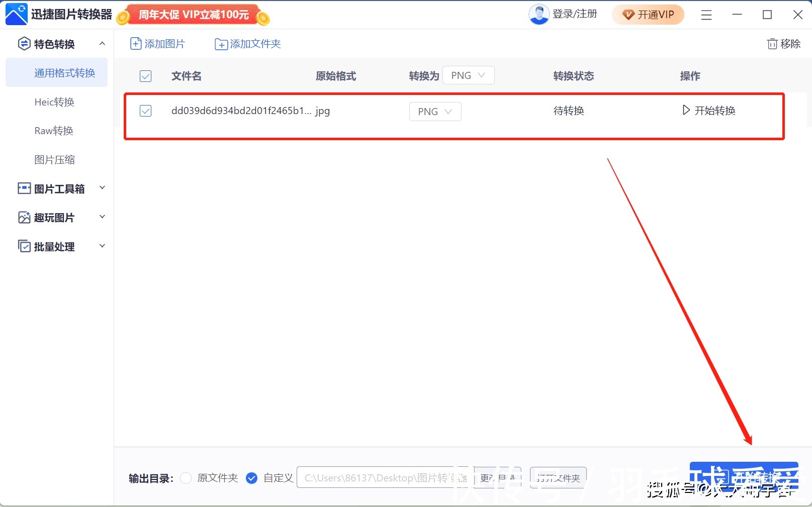Click the 开通VIP button

[648, 15]
